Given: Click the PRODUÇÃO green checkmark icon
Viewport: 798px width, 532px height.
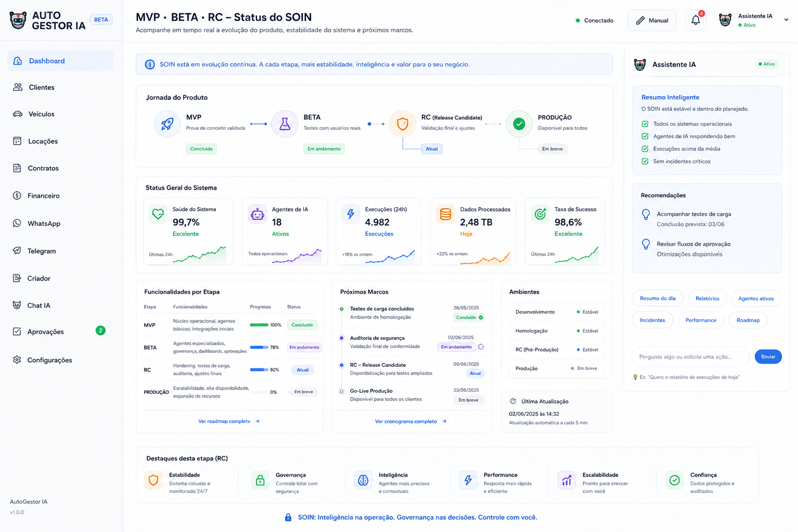Looking at the screenshot, I should pyautogui.click(x=519, y=124).
